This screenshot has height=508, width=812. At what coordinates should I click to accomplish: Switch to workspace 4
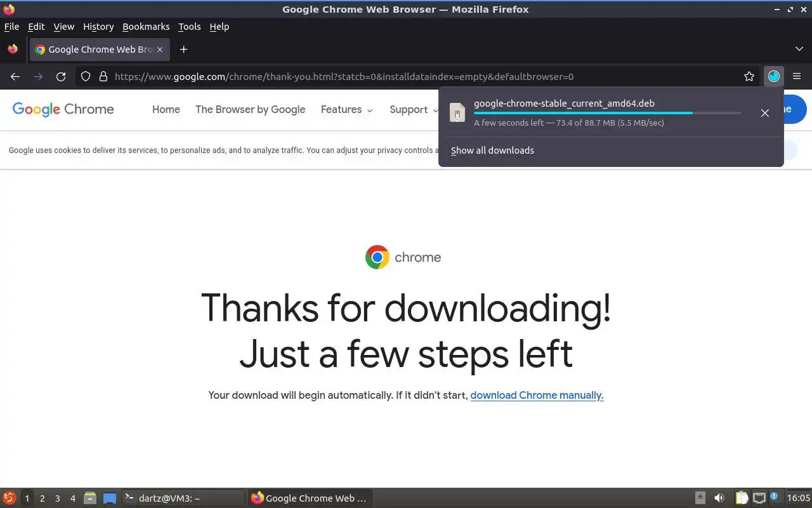tap(73, 498)
